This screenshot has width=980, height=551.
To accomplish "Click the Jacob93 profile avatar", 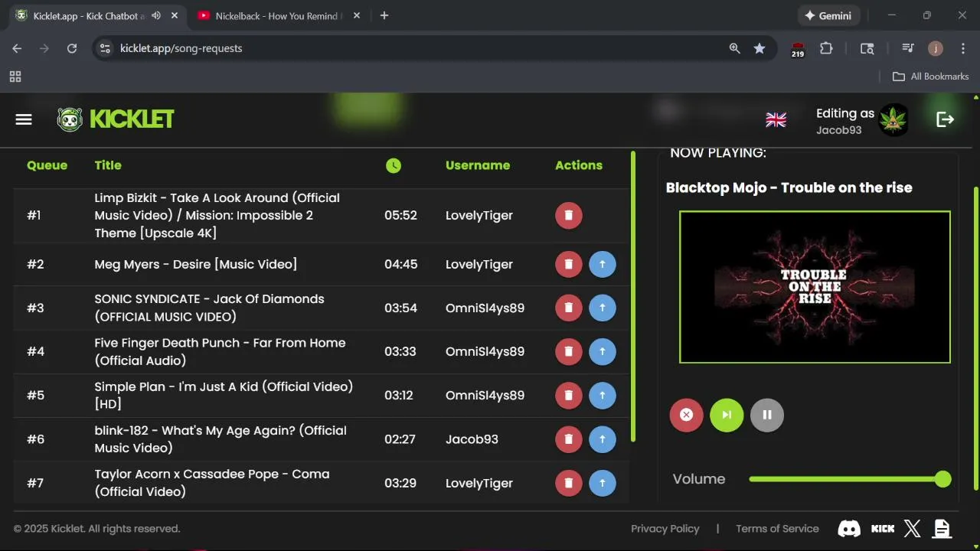I will (x=893, y=120).
